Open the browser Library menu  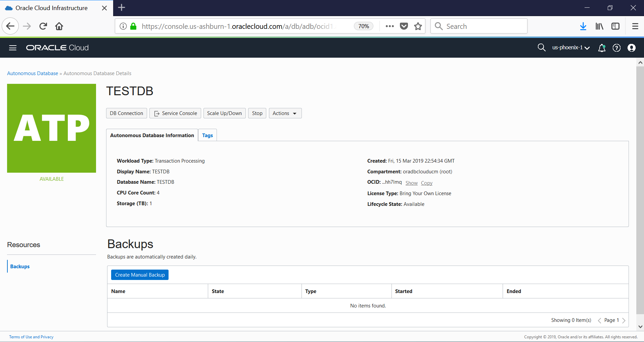click(x=599, y=26)
